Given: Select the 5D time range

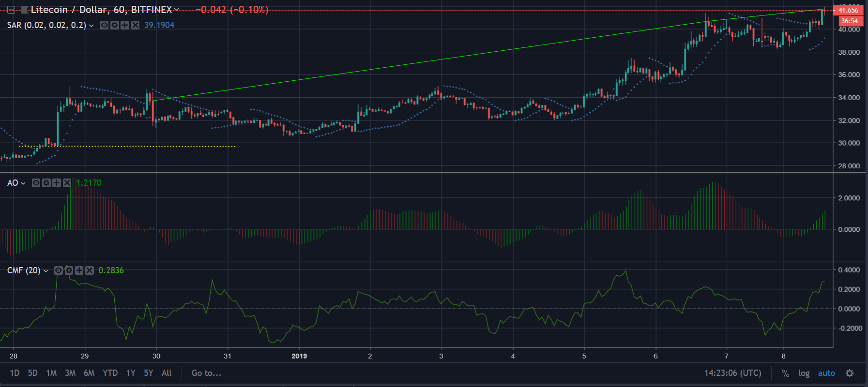Looking at the screenshot, I should [x=32, y=373].
